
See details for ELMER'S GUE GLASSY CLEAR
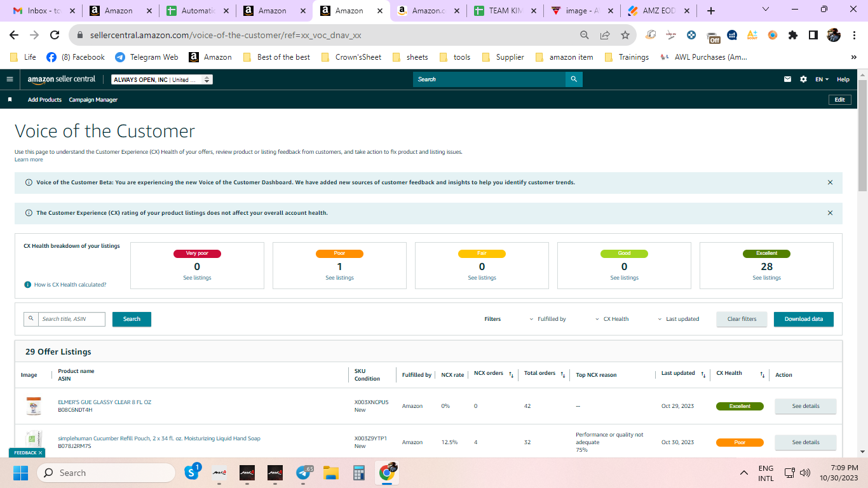(806, 406)
